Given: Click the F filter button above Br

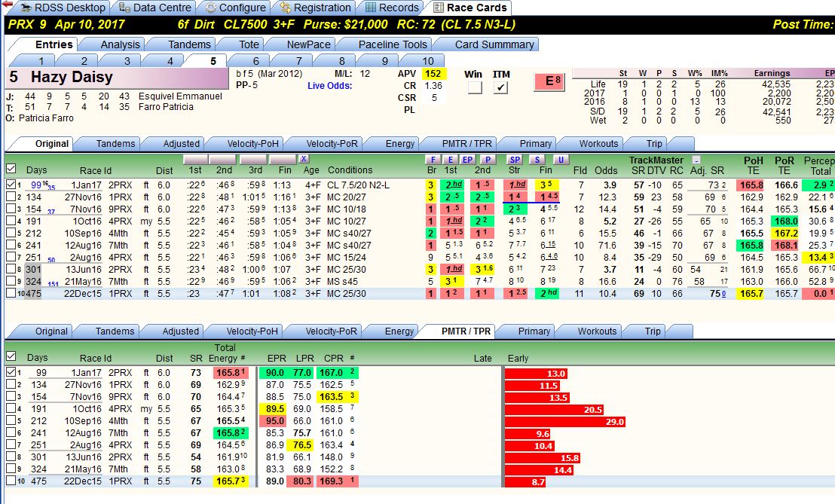Looking at the screenshot, I should click(x=433, y=159).
